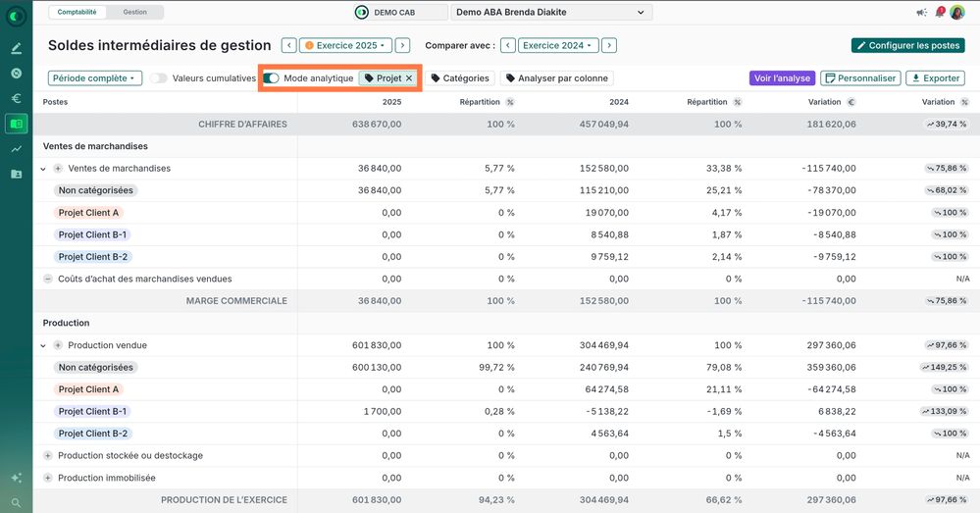Select the Comptabilité tab

click(77, 12)
